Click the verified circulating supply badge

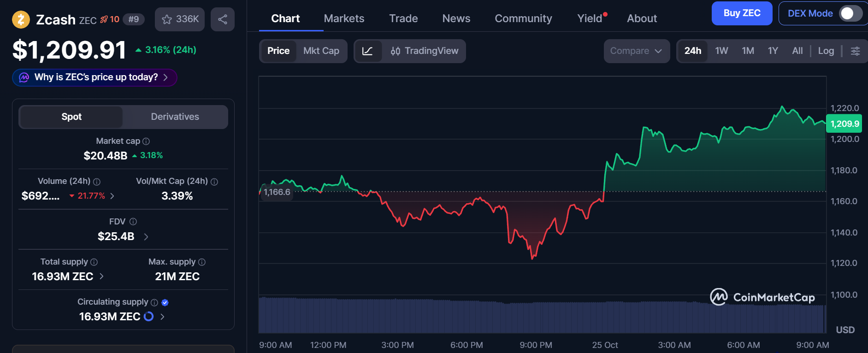[165, 303]
